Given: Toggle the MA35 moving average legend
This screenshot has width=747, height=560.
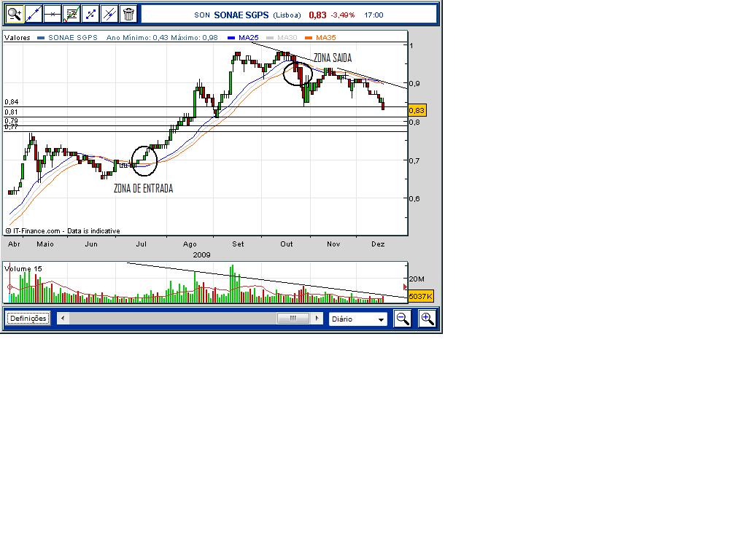Looking at the screenshot, I should [321, 38].
